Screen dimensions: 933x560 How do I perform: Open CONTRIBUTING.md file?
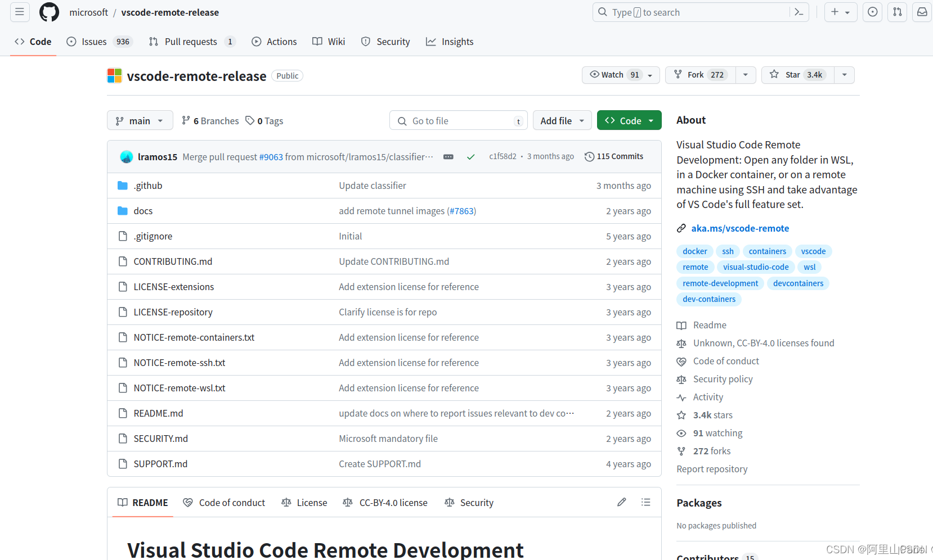click(173, 261)
